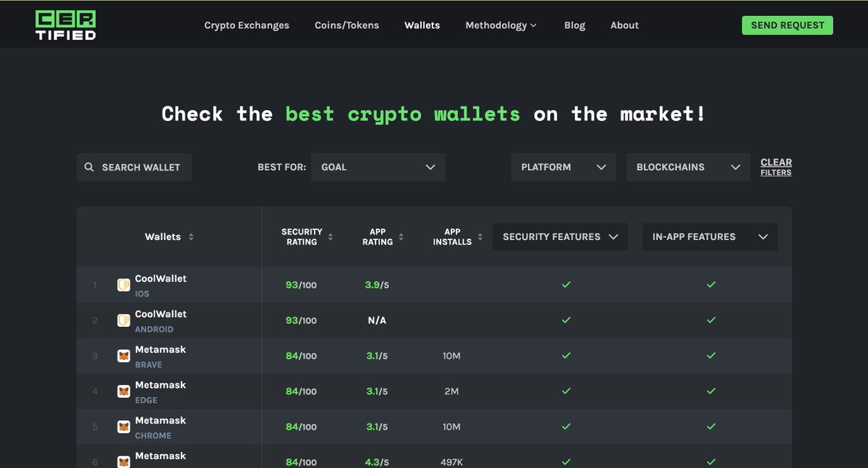Click in-app features checkmark for Metamask Edge
The image size is (868, 468).
tap(711, 391)
